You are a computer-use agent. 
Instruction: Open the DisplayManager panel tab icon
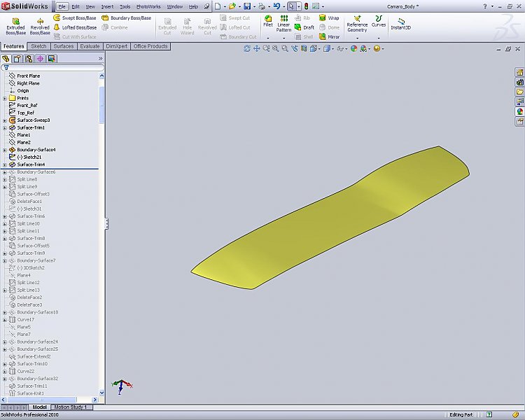pyautogui.click(x=51, y=59)
